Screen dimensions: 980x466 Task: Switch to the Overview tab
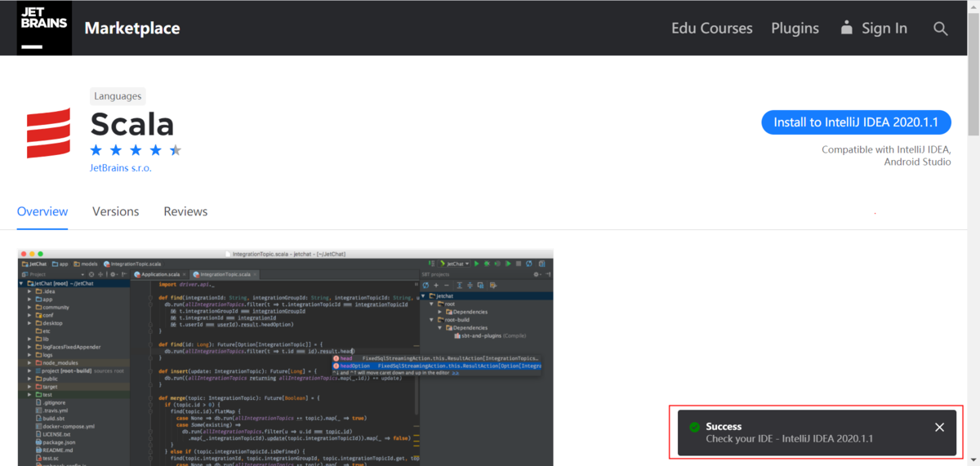42,211
